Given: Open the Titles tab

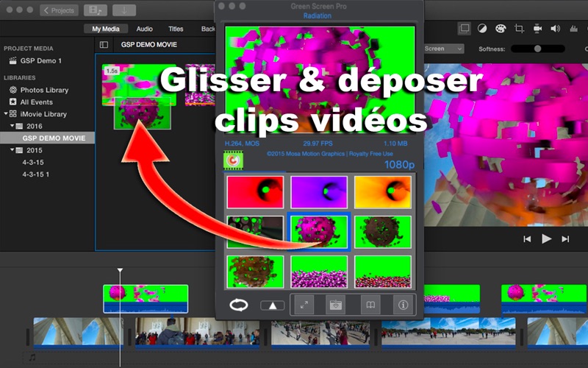Looking at the screenshot, I should [x=176, y=29].
